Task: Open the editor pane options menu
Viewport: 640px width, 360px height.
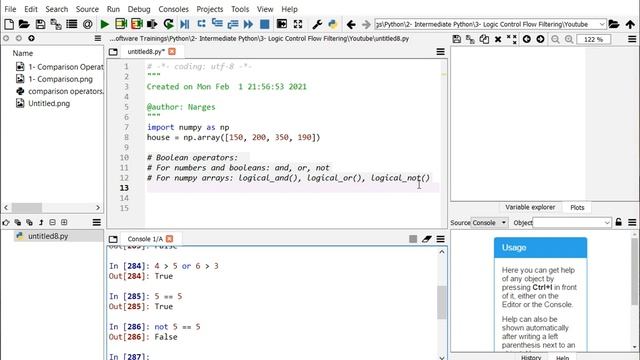Action: 440,51
